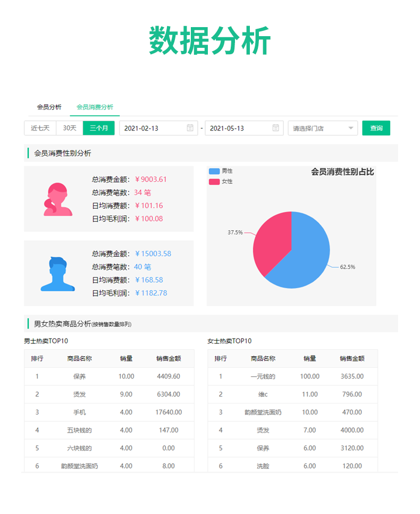This screenshot has width=420, height=514.
Task: Select the 30天 time range
Action: (70, 128)
